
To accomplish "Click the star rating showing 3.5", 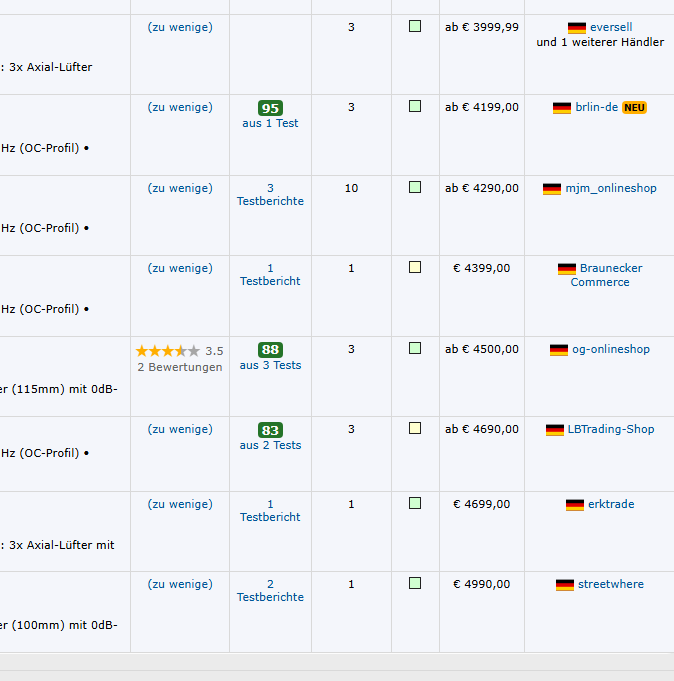I will point(168,351).
